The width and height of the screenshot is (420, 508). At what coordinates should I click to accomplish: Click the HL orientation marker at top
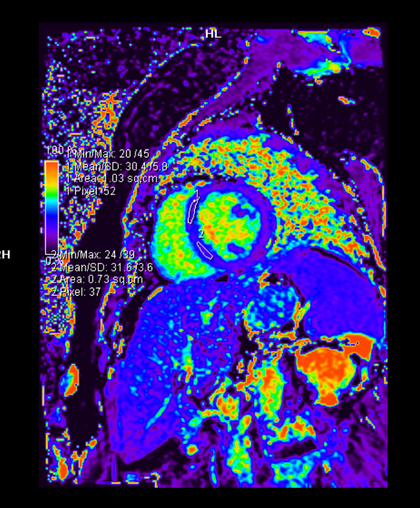213,34
